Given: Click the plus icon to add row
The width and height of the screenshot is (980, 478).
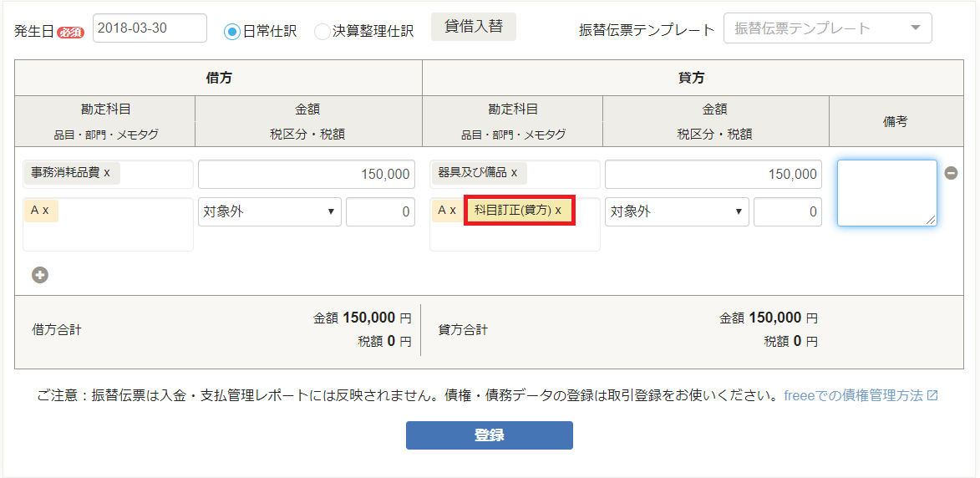Looking at the screenshot, I should [x=41, y=275].
